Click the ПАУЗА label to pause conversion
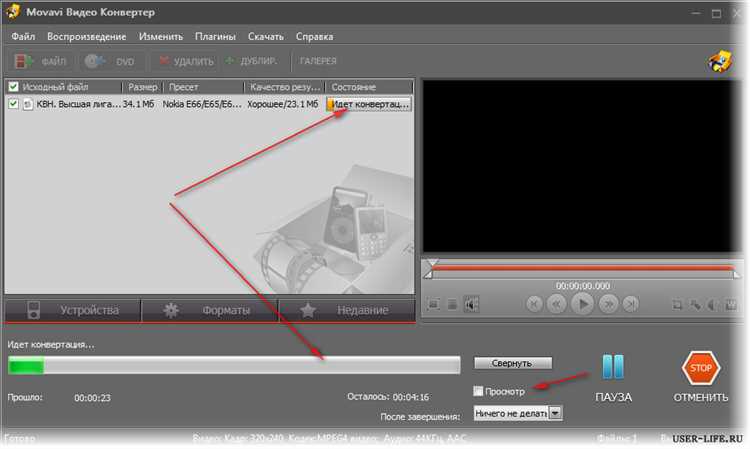This screenshot has height=449, width=750. point(613,397)
